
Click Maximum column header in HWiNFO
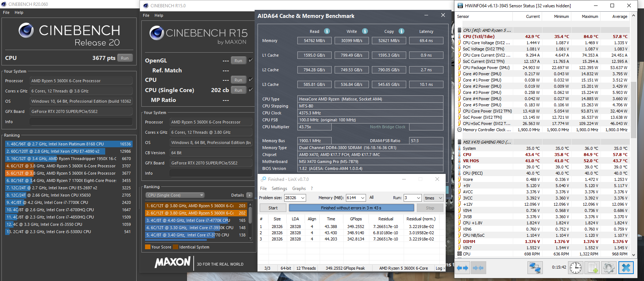click(586, 16)
